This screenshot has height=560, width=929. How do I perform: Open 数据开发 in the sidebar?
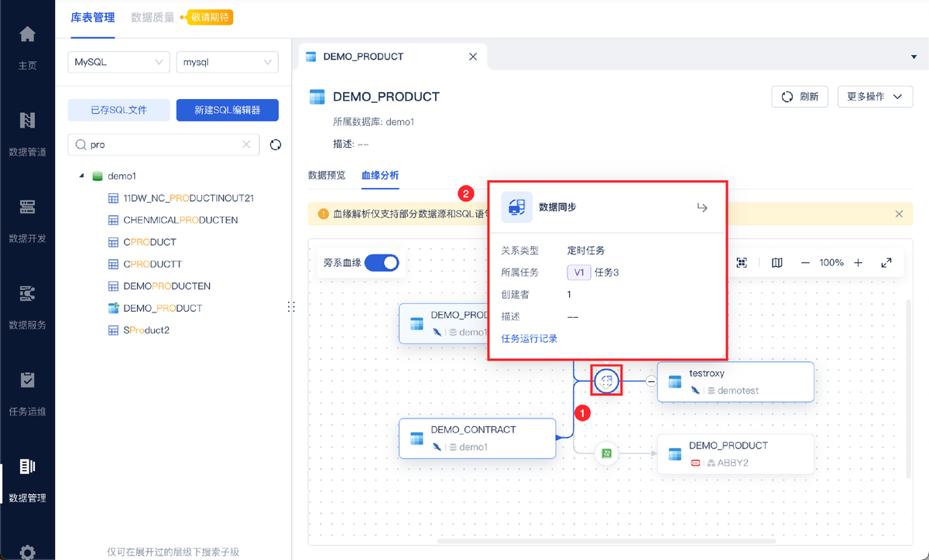[x=27, y=219]
